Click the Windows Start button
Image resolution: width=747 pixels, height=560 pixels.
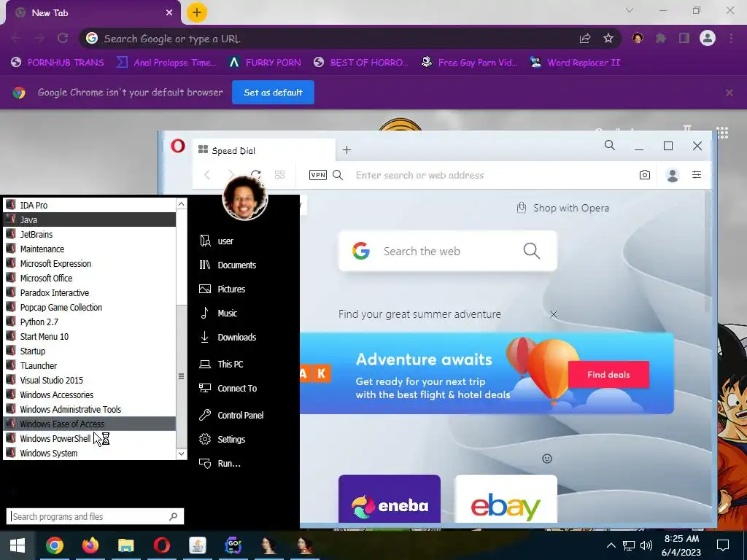[18, 545]
